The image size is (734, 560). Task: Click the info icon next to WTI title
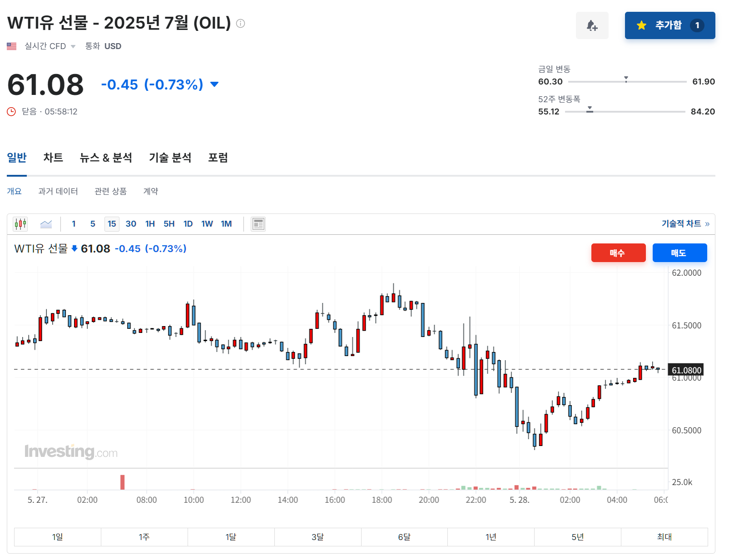[x=241, y=23]
